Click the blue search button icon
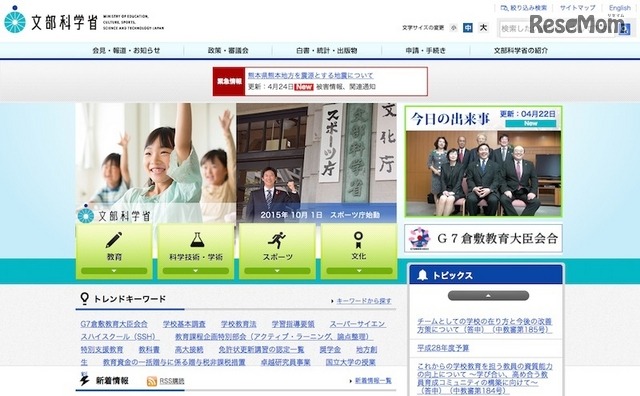The height and width of the screenshot is (396, 640). pos(624,29)
